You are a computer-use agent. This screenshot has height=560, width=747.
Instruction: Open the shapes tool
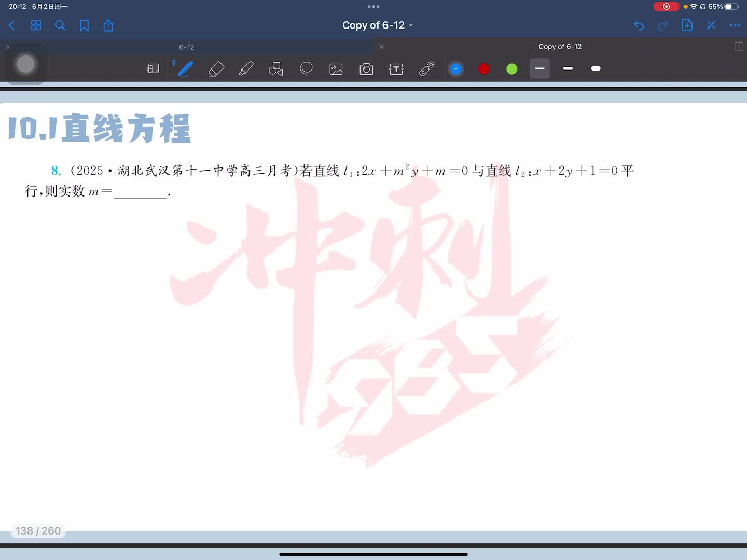[275, 68]
